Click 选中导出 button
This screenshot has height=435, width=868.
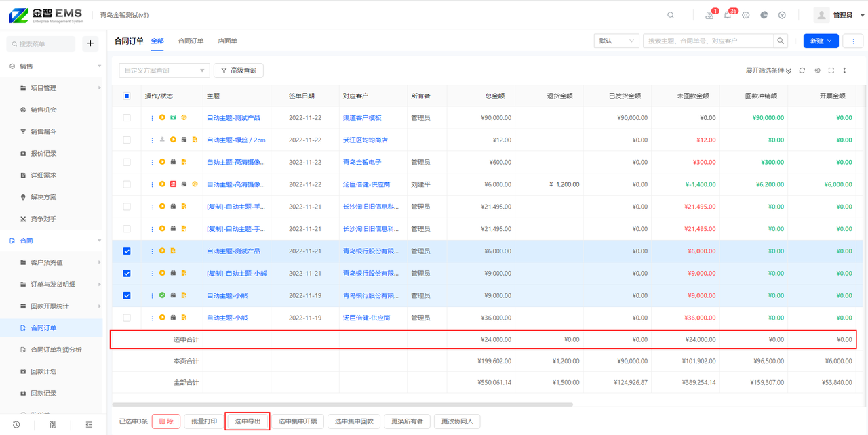248,421
